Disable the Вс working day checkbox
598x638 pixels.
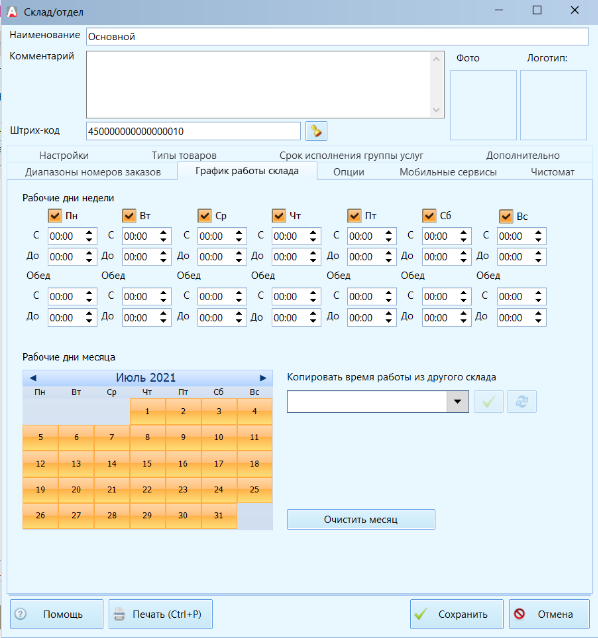[506, 216]
